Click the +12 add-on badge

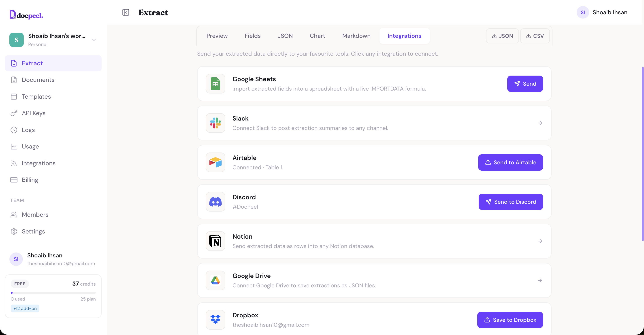[x=25, y=308]
